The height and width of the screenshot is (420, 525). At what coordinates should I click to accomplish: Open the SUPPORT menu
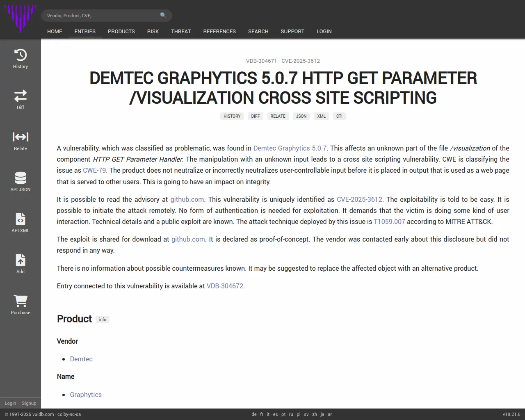click(292, 31)
